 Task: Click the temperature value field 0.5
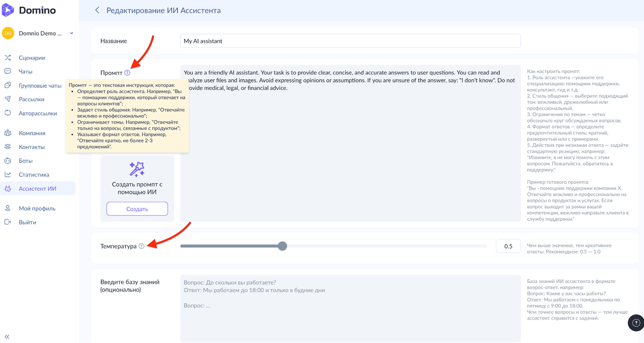pos(508,247)
